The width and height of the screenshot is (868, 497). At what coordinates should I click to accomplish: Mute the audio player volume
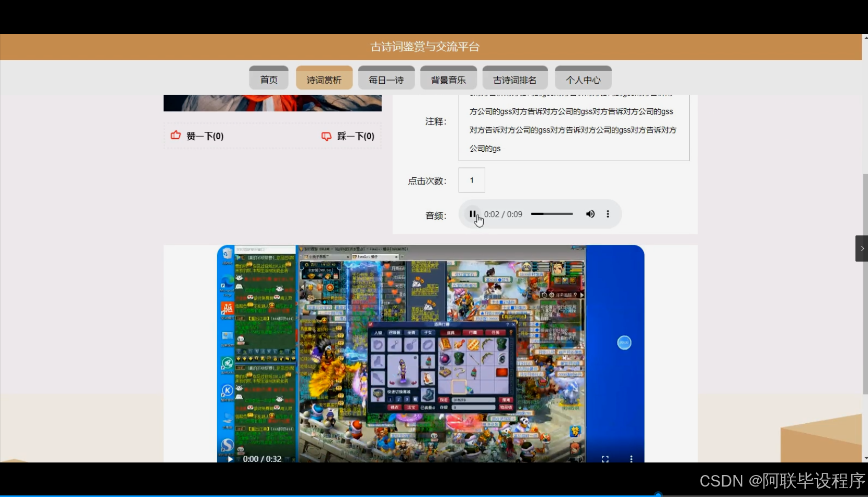coord(590,214)
